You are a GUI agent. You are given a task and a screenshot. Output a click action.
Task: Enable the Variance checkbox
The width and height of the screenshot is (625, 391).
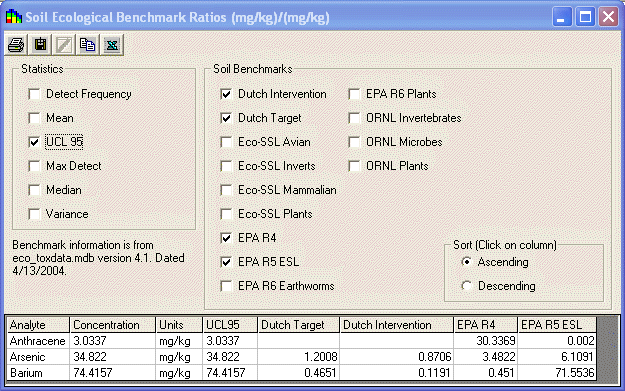pyautogui.click(x=34, y=214)
